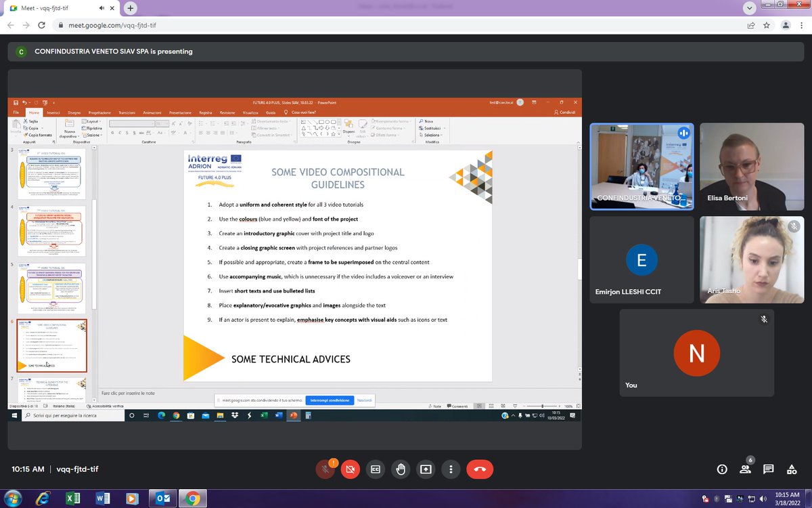Show everyone participants panel
812x508 pixels.
(745, 469)
